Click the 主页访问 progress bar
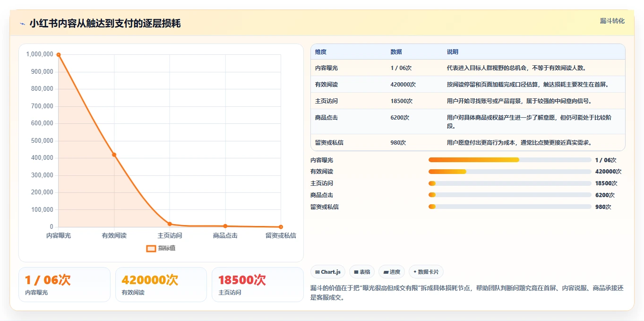The image size is (644, 321). point(510,183)
